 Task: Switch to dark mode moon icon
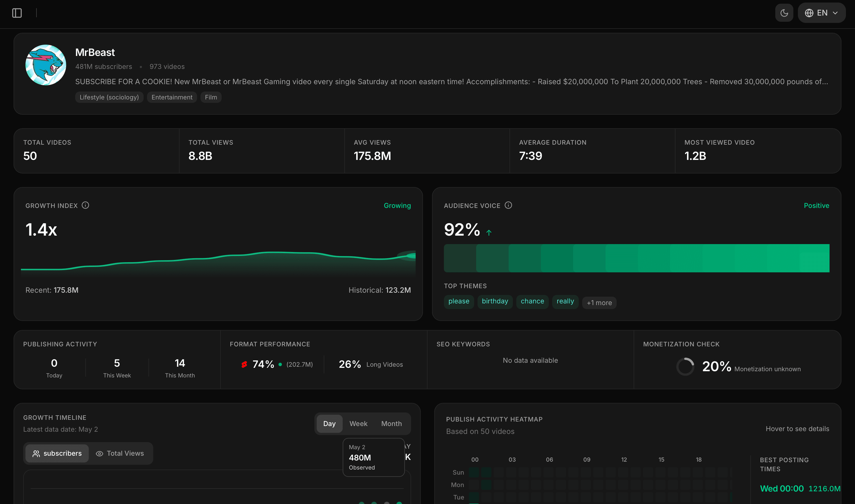[x=784, y=13]
